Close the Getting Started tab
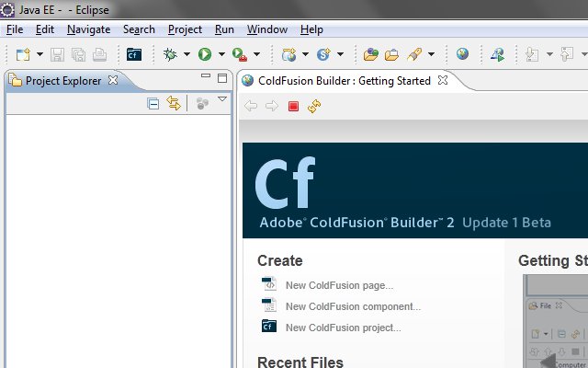The height and width of the screenshot is (368, 588). click(443, 80)
